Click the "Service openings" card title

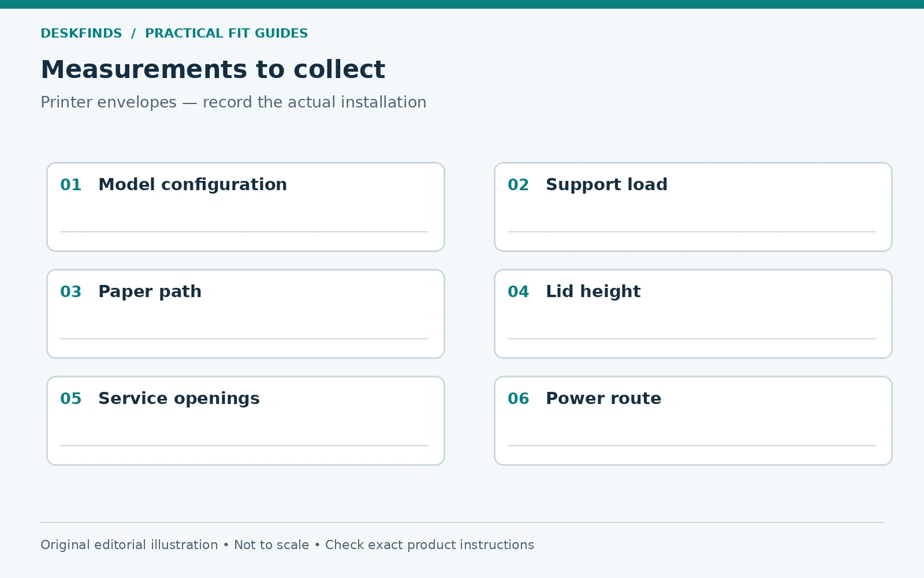pos(179,398)
